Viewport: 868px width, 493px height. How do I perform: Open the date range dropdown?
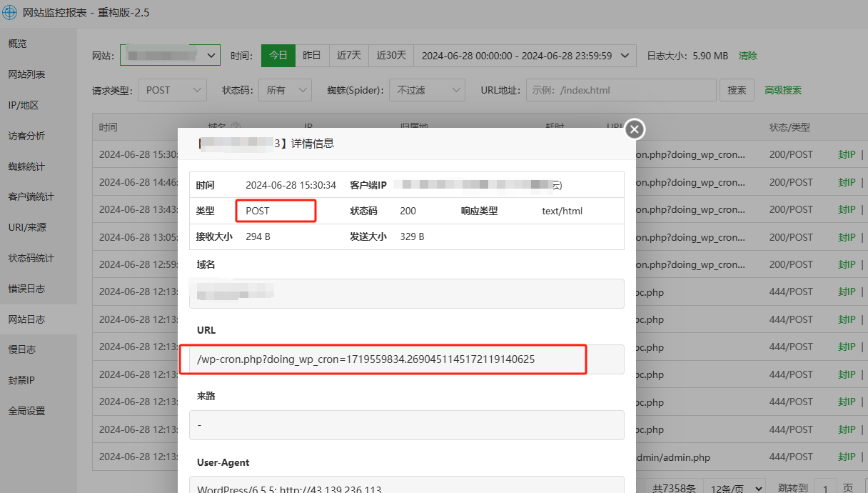click(x=525, y=55)
